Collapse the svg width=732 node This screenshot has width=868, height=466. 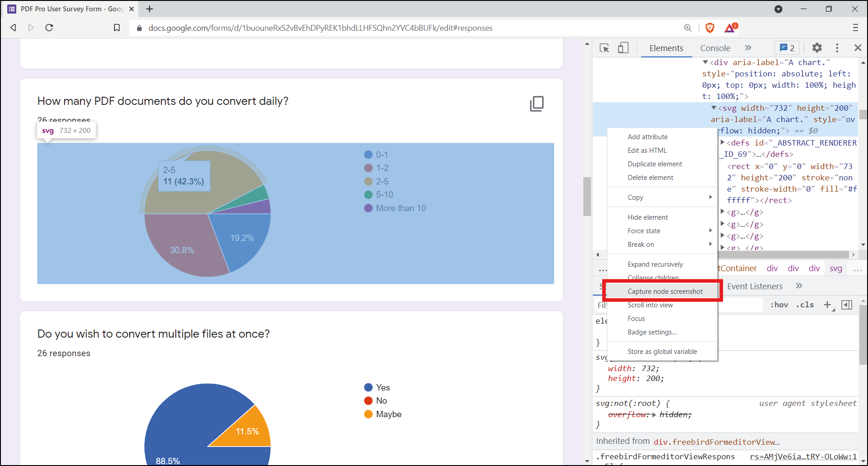[x=714, y=108]
